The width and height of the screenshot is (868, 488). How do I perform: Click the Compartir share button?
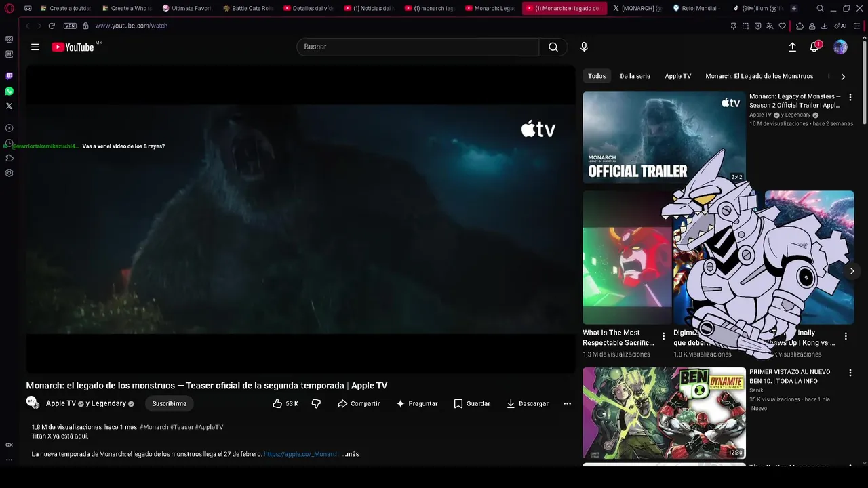pyautogui.click(x=359, y=403)
